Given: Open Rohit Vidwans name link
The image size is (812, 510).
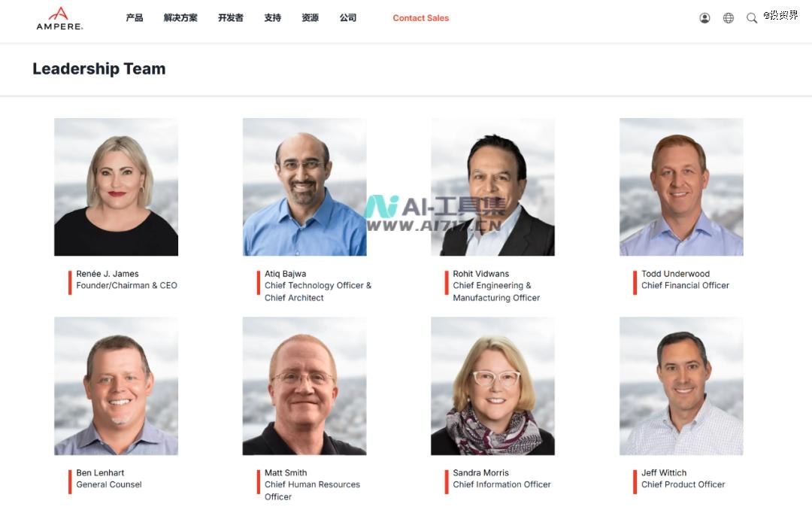Looking at the screenshot, I should pyautogui.click(x=480, y=274).
